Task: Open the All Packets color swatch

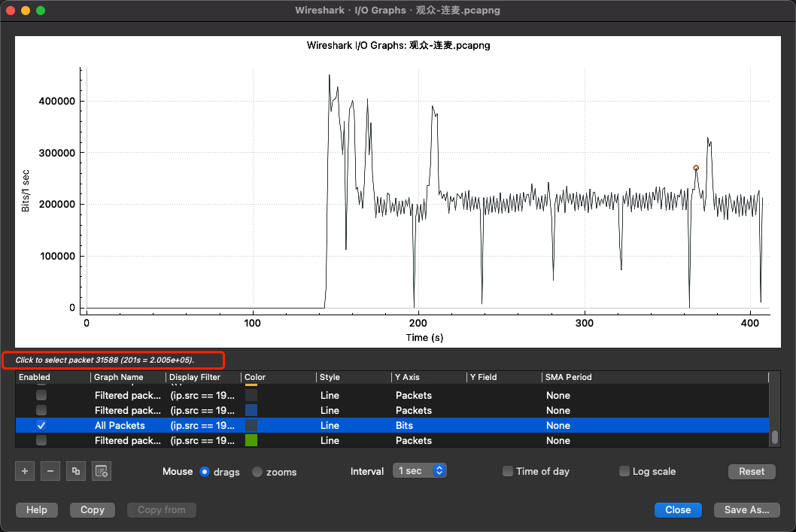Action: click(x=251, y=425)
